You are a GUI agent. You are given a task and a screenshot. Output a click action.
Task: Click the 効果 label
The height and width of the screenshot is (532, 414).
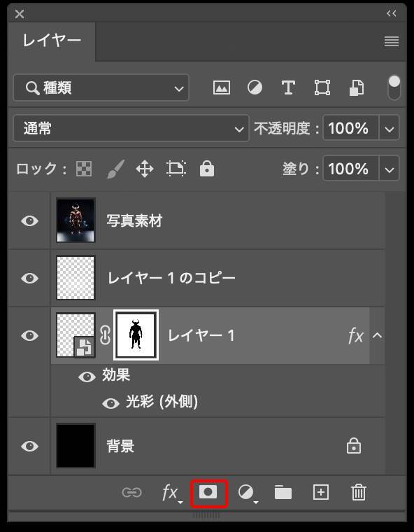click(116, 376)
